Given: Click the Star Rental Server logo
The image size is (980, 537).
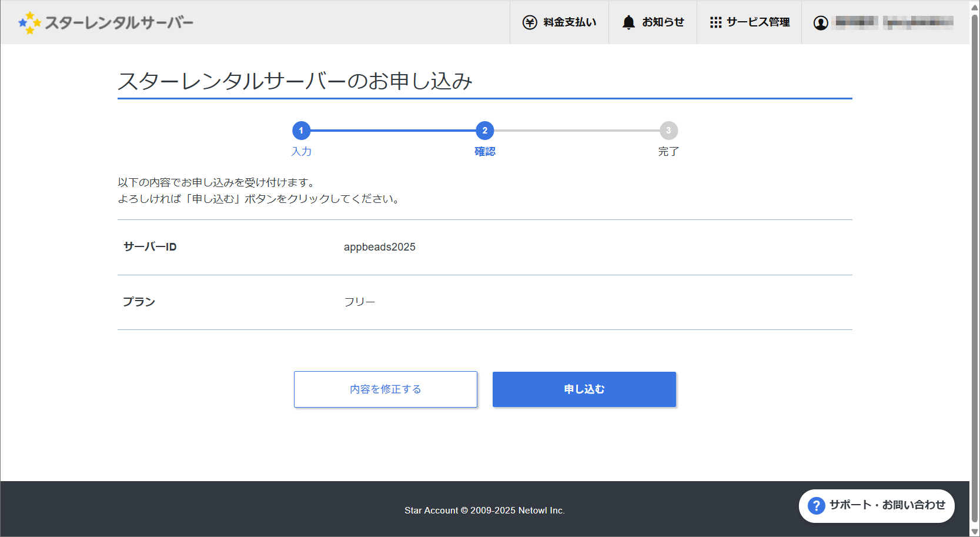Looking at the screenshot, I should coord(106,22).
